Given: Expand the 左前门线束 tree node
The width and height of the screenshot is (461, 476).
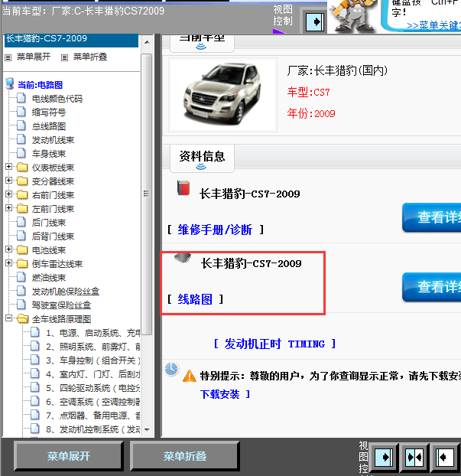Looking at the screenshot, I should [x=9, y=208].
